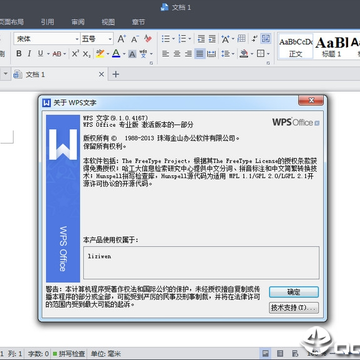Click the distributed alignment icon
This screenshot has width=360, height=360.
[211, 53]
